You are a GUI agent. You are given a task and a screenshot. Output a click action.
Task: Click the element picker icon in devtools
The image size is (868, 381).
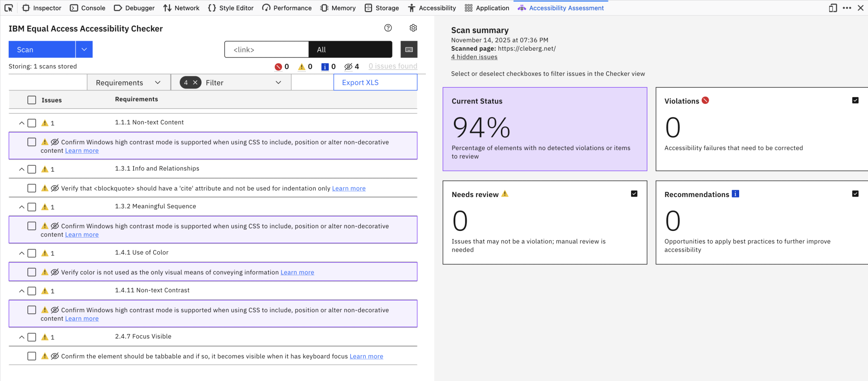click(9, 8)
